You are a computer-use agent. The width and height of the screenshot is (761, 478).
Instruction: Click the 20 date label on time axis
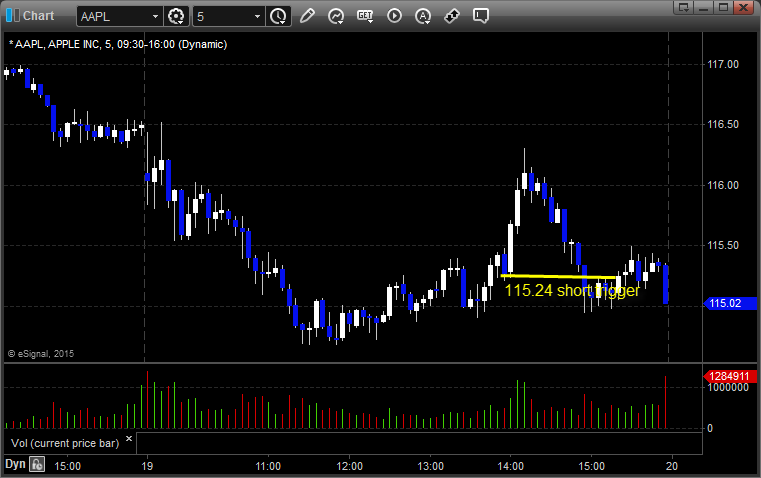pos(672,466)
